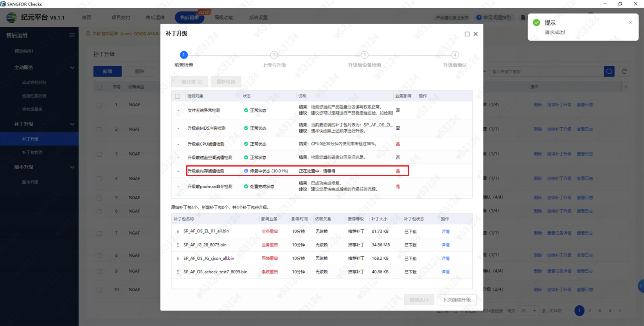
Task: Open 详情 for SP_AF_JG_28_8075.bin
Action: click(x=445, y=245)
